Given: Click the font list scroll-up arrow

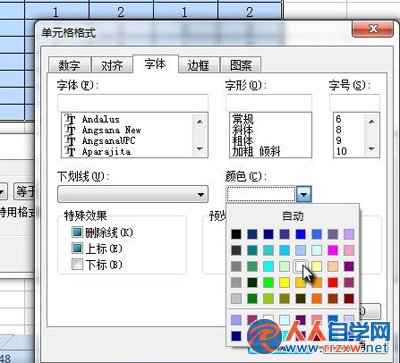Looking at the screenshot, I should point(200,122).
